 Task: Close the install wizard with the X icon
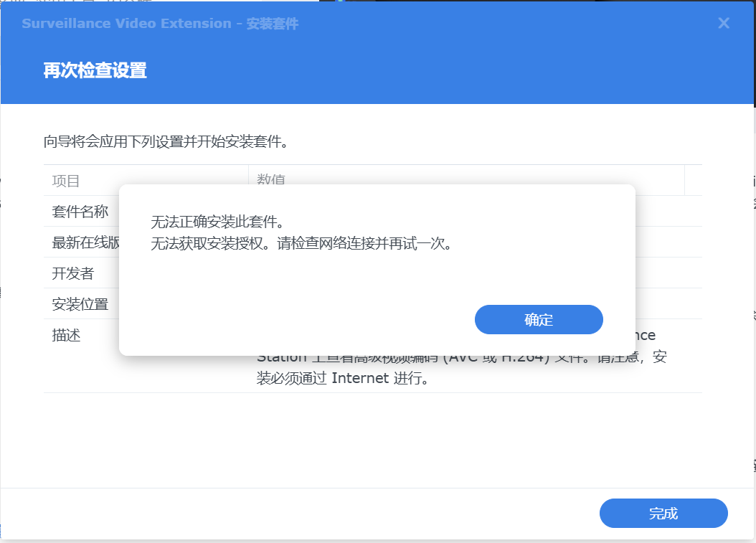tap(723, 23)
